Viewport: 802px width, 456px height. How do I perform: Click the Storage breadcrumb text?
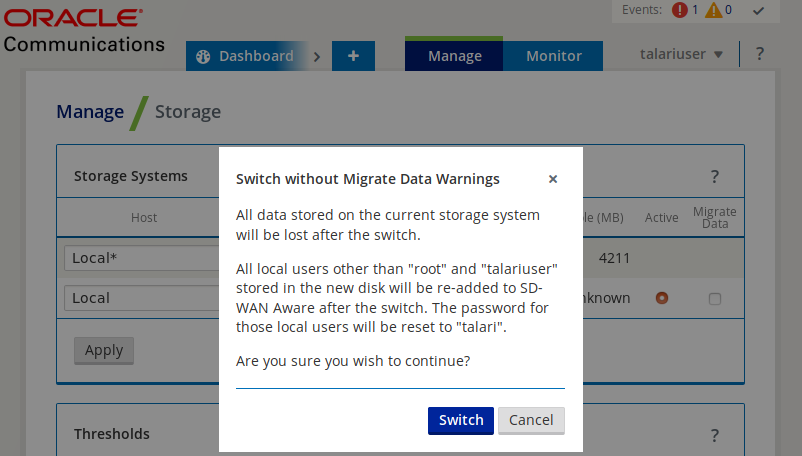pyautogui.click(x=188, y=112)
